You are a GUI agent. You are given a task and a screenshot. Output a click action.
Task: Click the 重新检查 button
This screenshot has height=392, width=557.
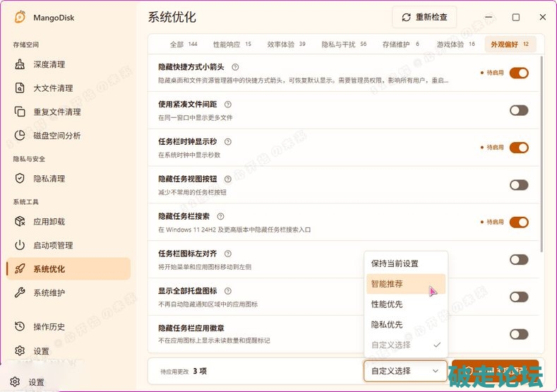click(424, 17)
